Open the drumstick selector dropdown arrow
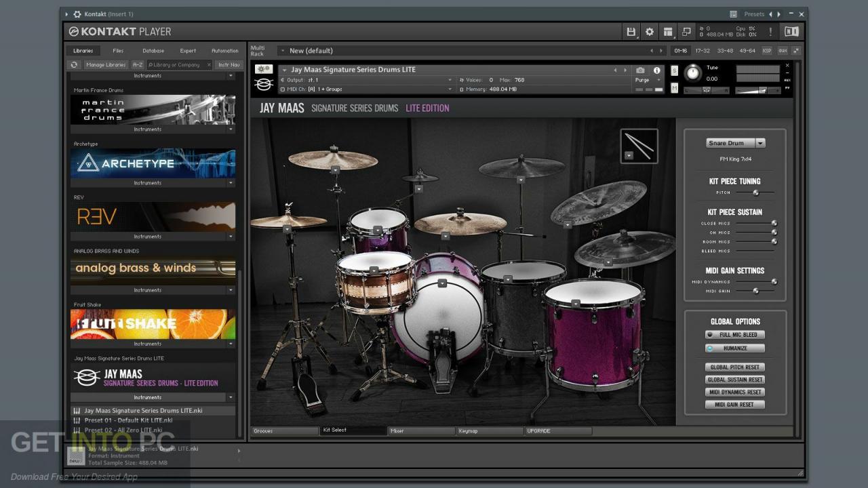 (x=629, y=155)
